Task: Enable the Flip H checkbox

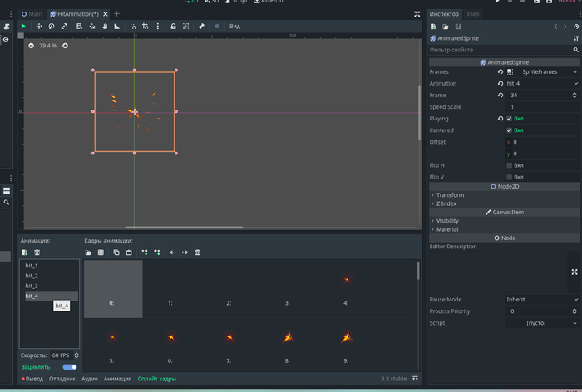Action: [509, 165]
